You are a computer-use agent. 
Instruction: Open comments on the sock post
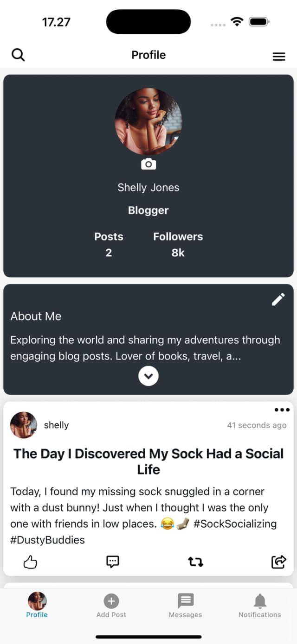113,562
